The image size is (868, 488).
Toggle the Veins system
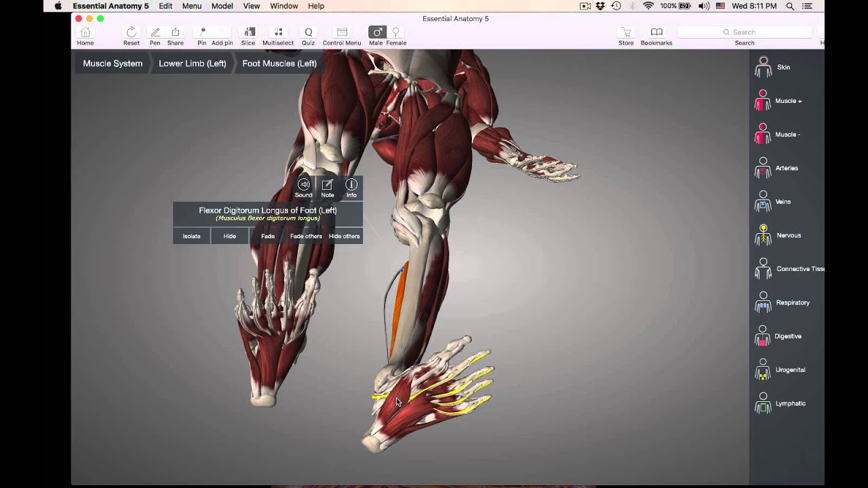(x=773, y=202)
